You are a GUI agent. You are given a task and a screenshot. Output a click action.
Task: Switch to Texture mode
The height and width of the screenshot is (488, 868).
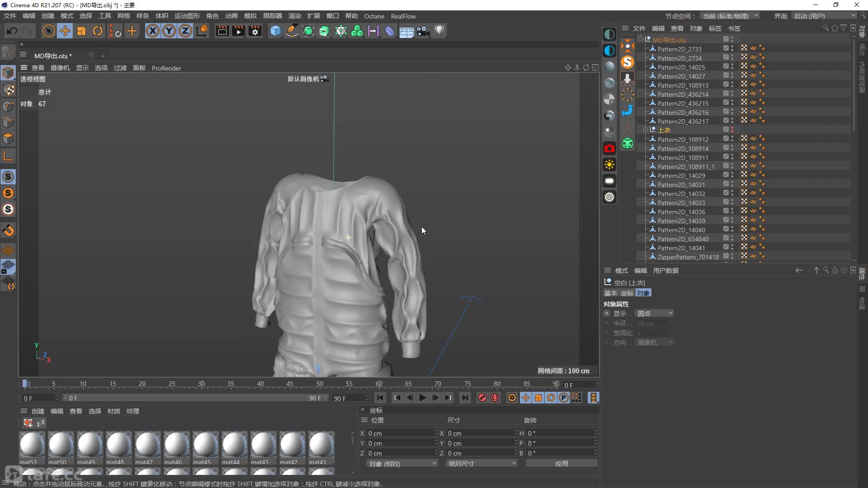point(8,89)
